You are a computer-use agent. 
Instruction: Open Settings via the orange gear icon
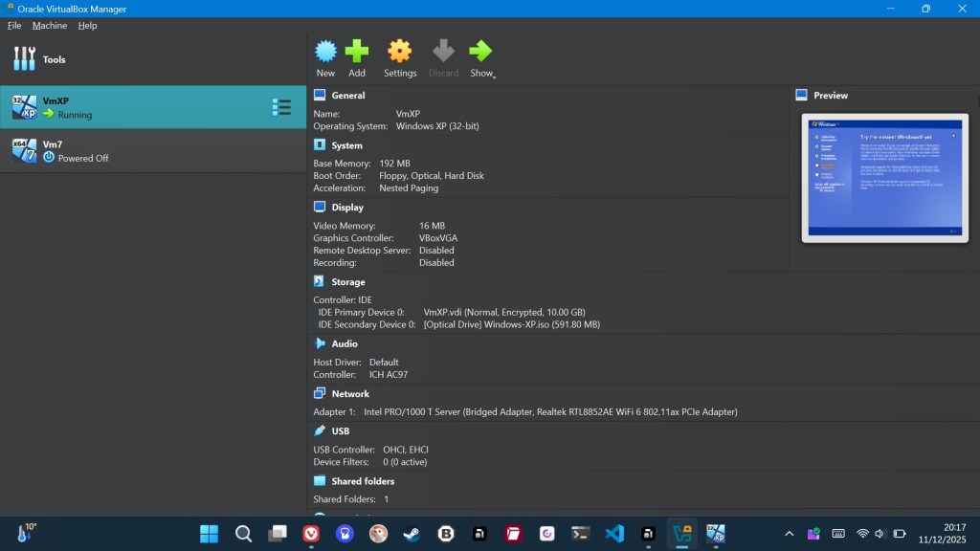point(400,52)
